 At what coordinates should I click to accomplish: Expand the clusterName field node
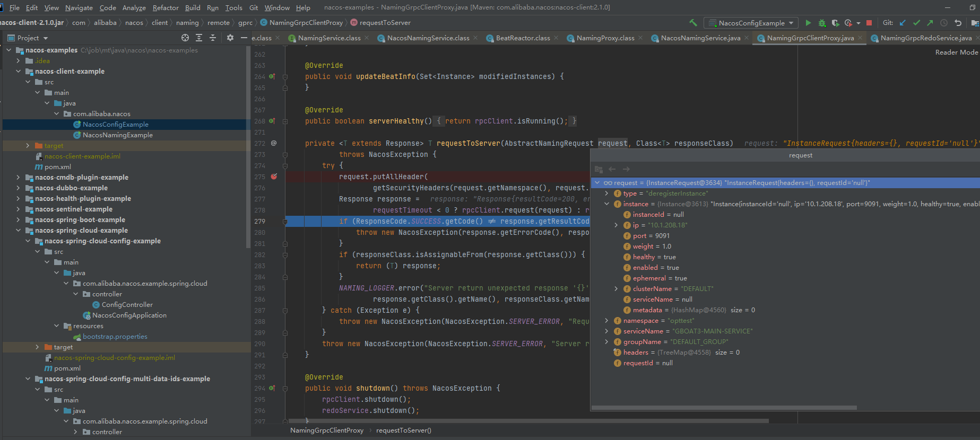click(616, 289)
